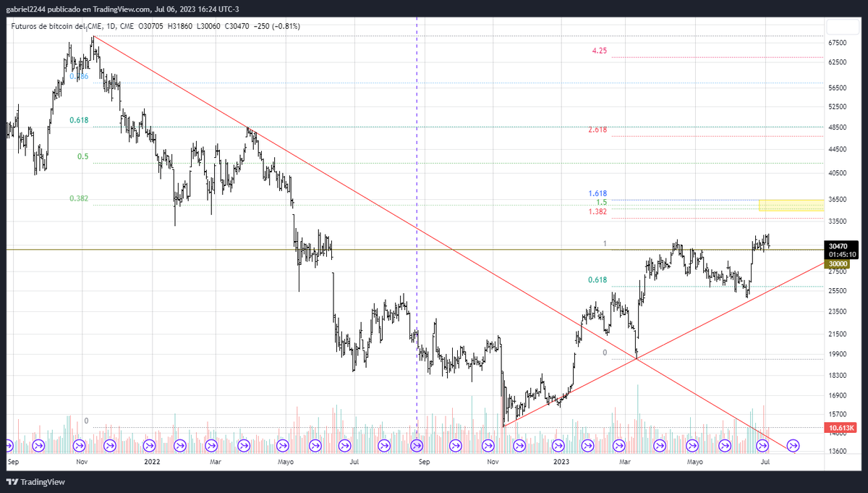The image size is (868, 493).
Task: Click 52500 on the price axis
Action: [839, 107]
